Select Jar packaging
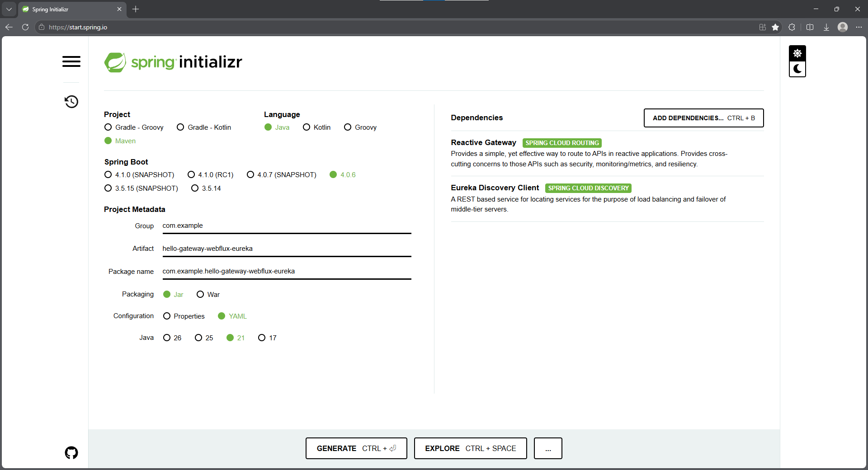This screenshot has width=868, height=470. (x=173, y=295)
